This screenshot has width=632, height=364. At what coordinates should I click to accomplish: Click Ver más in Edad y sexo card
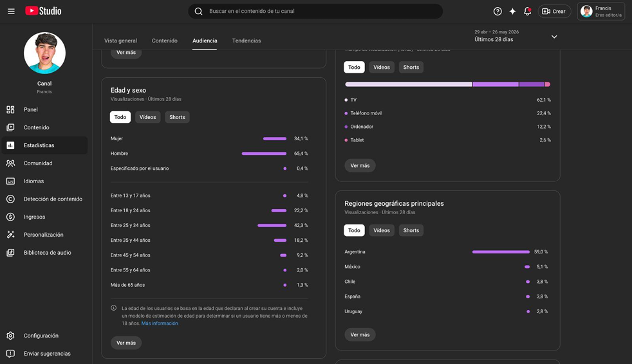pyautogui.click(x=125, y=343)
